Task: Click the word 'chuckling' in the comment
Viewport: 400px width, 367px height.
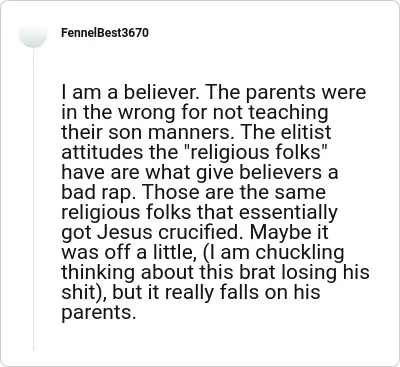Action: tap(300, 253)
